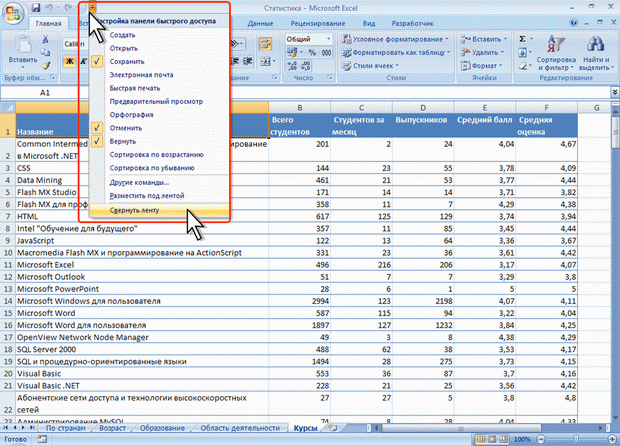Open Найти и выделить binoculars tool
Screen dimensions: 620x446
596,53
